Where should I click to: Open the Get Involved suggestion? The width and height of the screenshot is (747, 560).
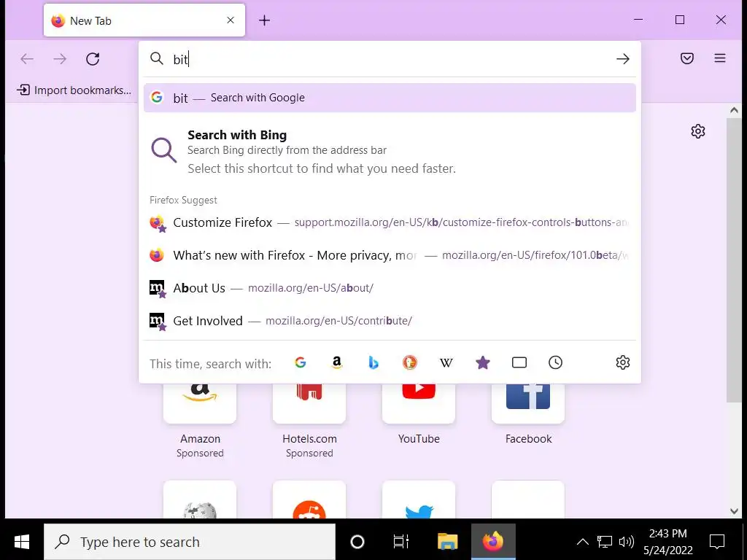pyautogui.click(x=390, y=321)
